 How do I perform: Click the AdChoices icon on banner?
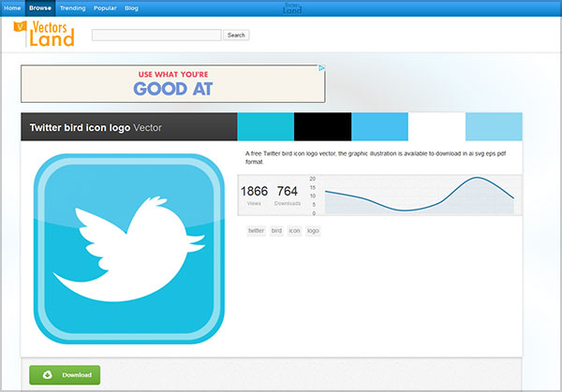tap(322, 68)
